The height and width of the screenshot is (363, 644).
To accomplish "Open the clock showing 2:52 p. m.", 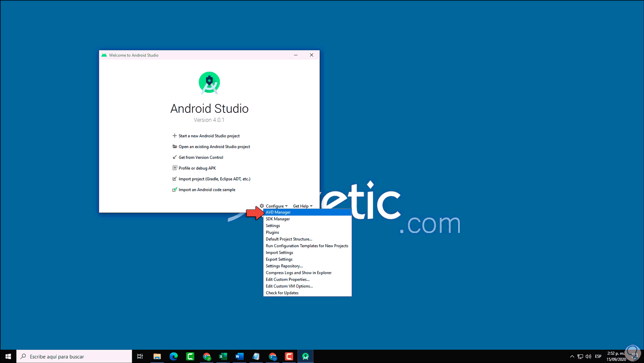I will click(616, 356).
